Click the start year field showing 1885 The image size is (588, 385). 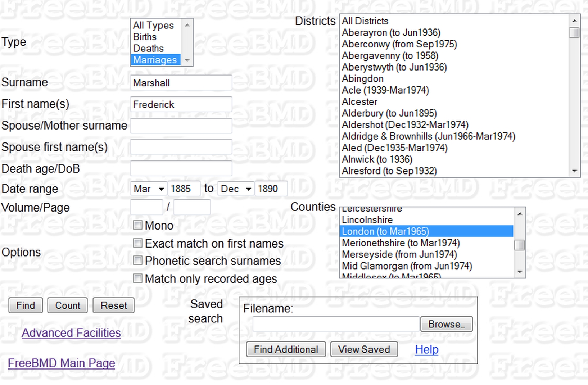184,189
